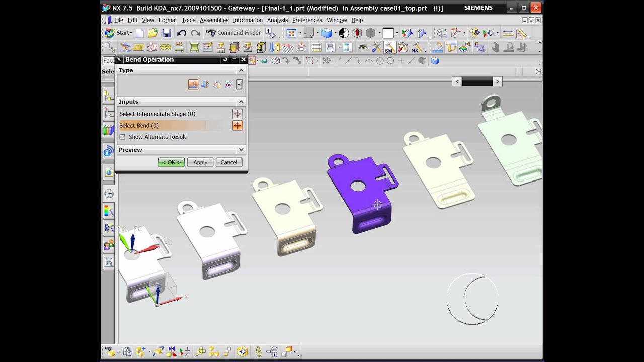Open the Assemblies menu
The width and height of the screenshot is (644, 362).
214,20
